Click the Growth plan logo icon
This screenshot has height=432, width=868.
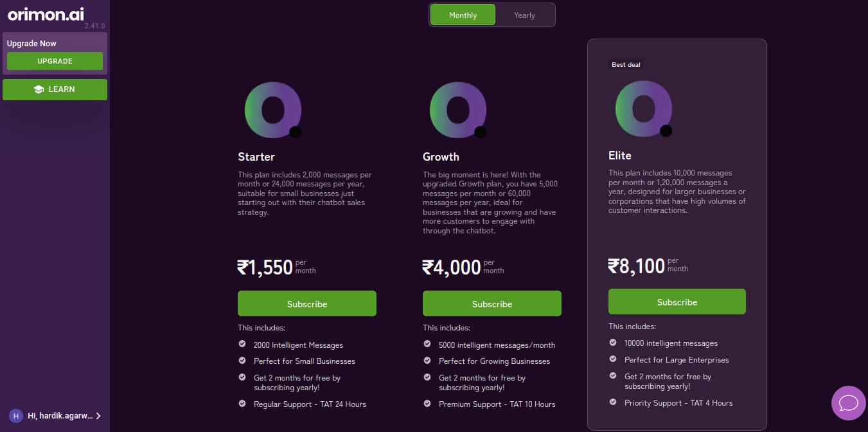(x=457, y=110)
